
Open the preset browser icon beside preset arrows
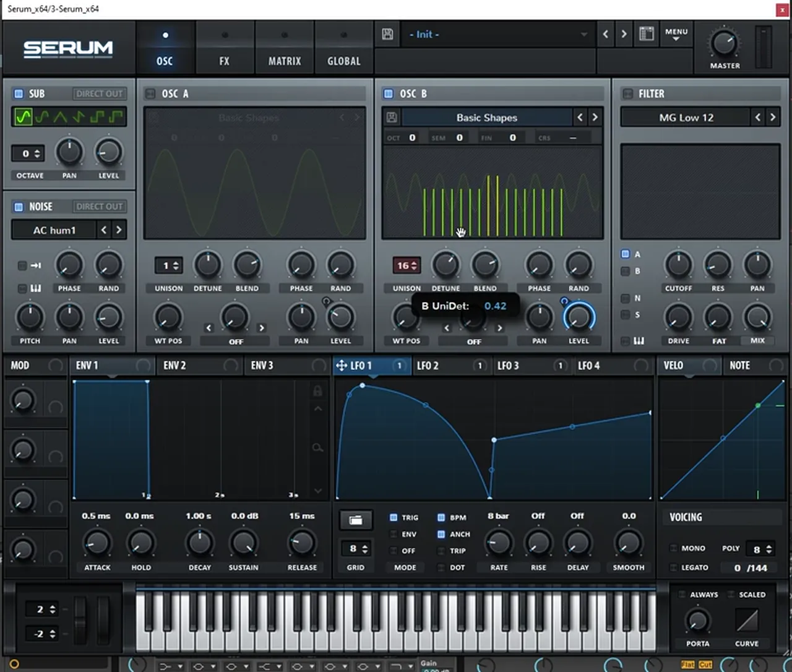tap(647, 34)
